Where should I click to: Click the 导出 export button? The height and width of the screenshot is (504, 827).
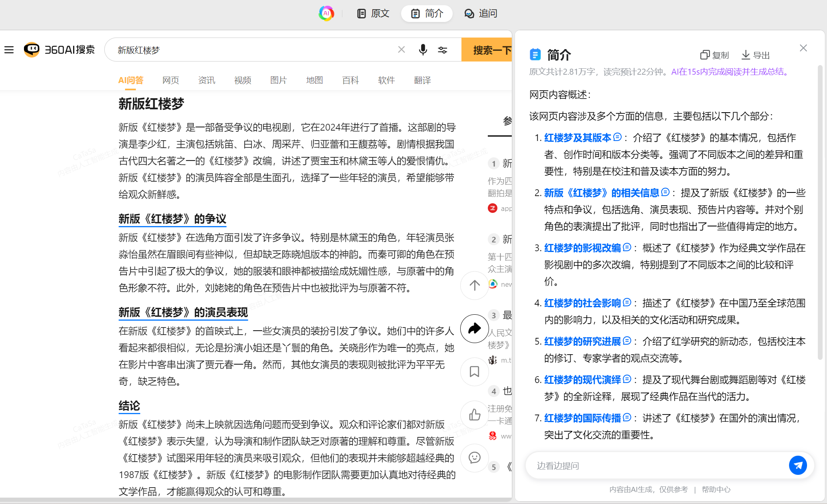(755, 55)
